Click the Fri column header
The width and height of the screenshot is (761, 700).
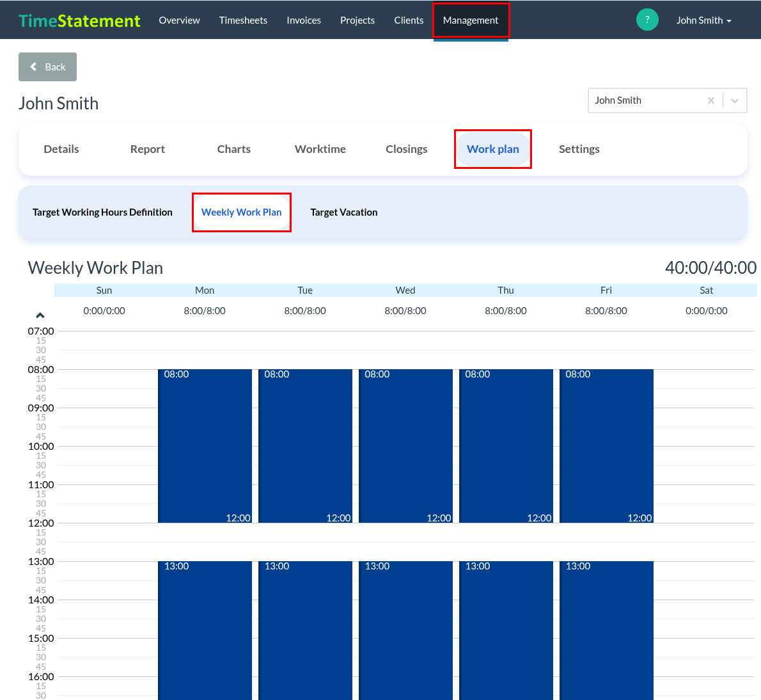coord(606,290)
